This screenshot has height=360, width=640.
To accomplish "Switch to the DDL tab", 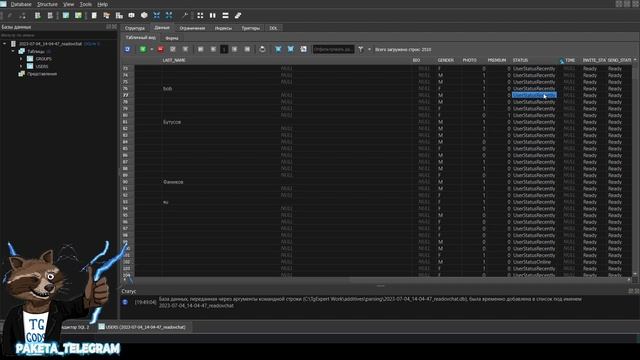I will 273,28.
